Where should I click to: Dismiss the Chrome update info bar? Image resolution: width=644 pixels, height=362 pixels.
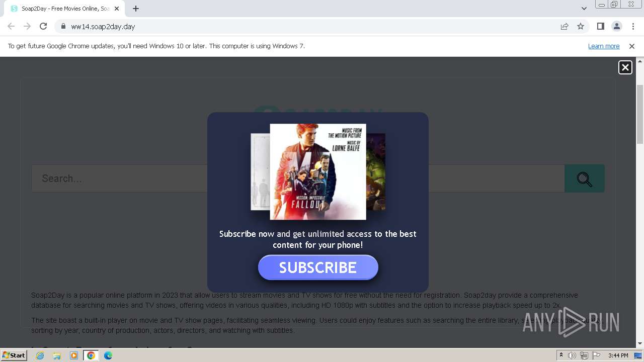(632, 46)
